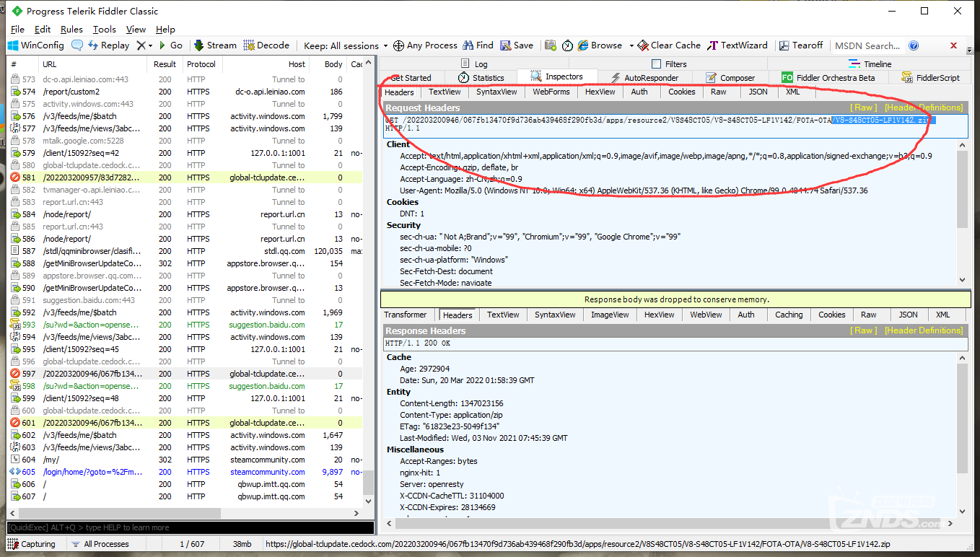Image resolution: width=980 pixels, height=557 pixels.
Task: Switch to the Filters tab
Action: point(668,64)
